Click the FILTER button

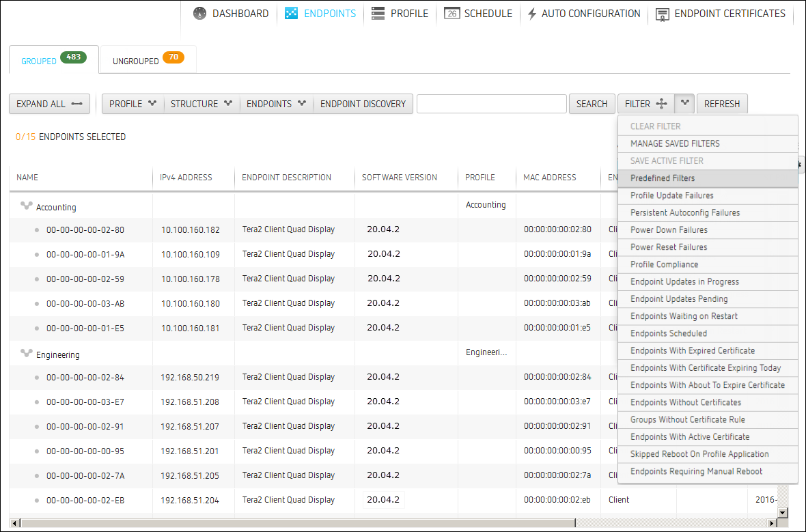click(x=646, y=104)
